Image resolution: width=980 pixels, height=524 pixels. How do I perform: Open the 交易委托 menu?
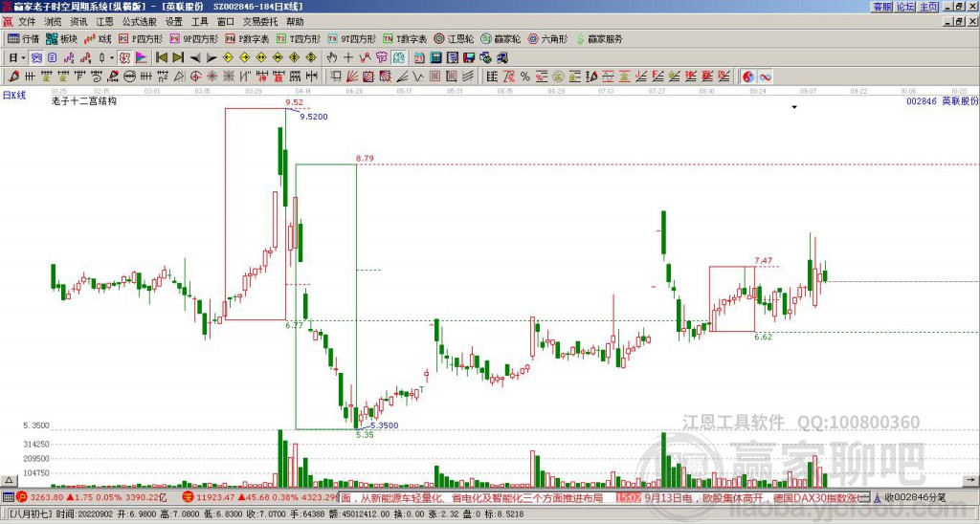pyautogui.click(x=260, y=22)
